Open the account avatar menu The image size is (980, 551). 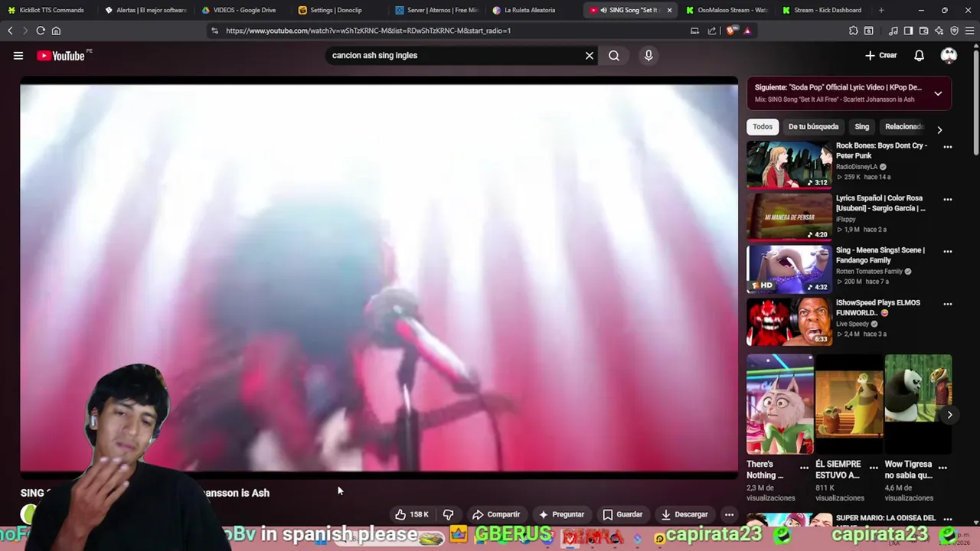click(949, 55)
